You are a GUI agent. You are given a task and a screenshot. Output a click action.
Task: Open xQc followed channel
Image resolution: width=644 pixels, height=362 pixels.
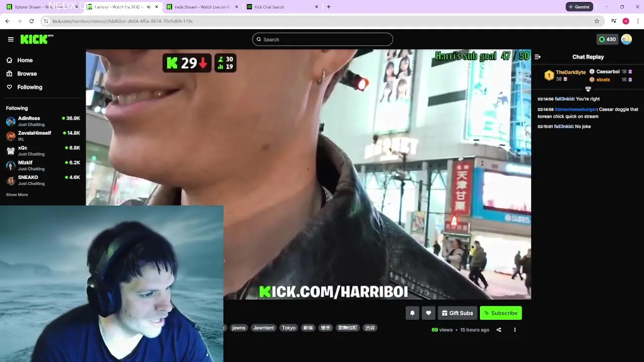point(43,151)
